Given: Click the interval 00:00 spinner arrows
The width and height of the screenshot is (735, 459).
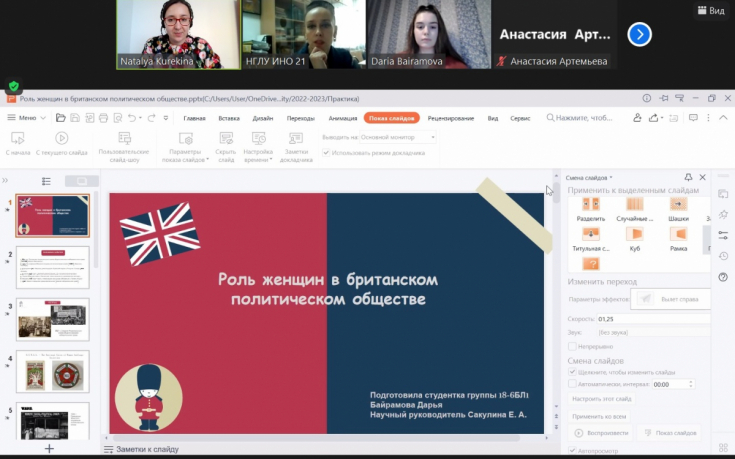Looking at the screenshot, I should [690, 384].
